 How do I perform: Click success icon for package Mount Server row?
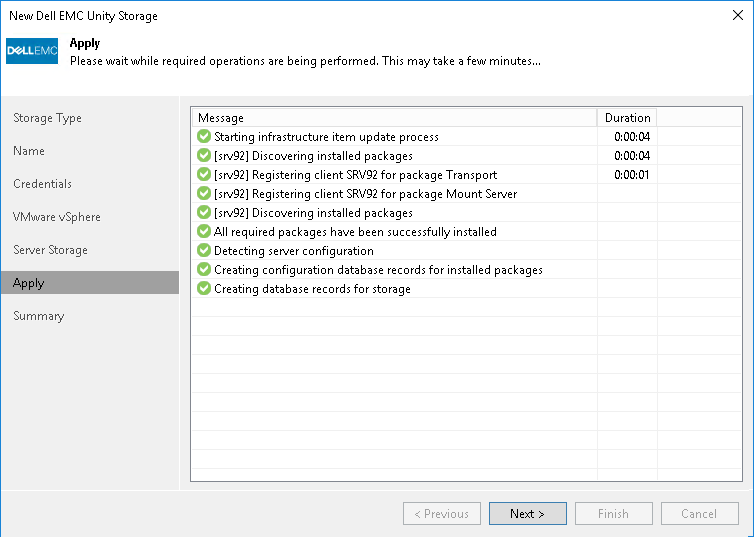pyautogui.click(x=204, y=193)
